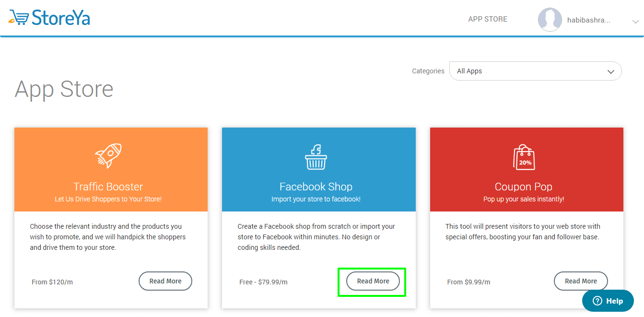644x317 pixels.
Task: Open the APP STORE menu item
Action: click(x=488, y=19)
